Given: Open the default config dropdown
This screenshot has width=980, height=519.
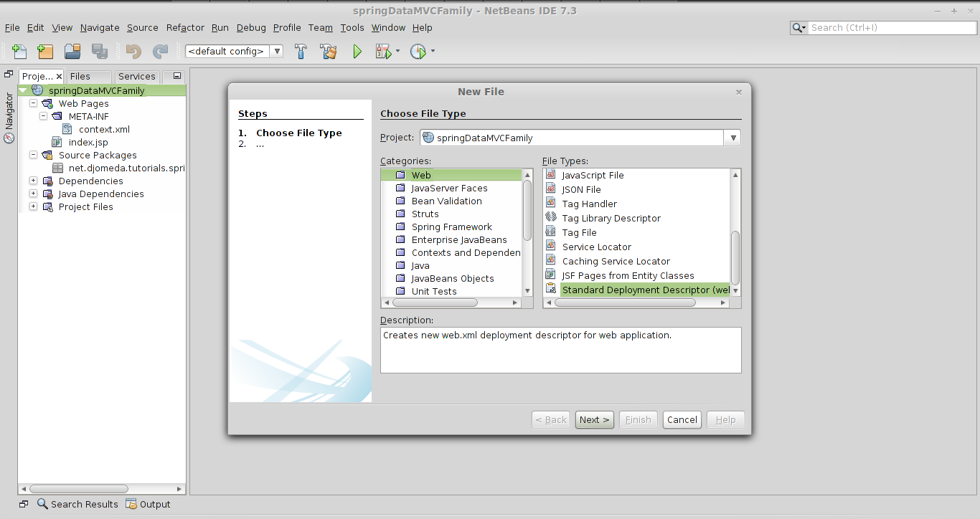Looking at the screenshot, I should point(278,51).
